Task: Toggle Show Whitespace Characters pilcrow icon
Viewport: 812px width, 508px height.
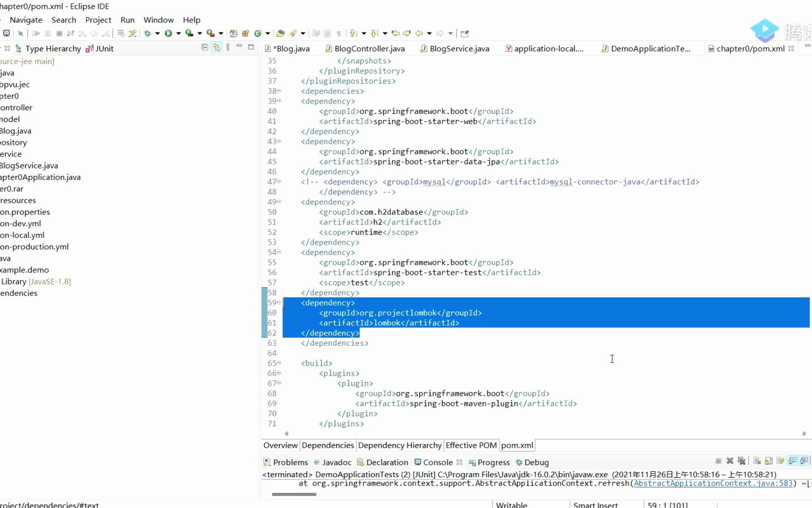Action: coord(339,33)
